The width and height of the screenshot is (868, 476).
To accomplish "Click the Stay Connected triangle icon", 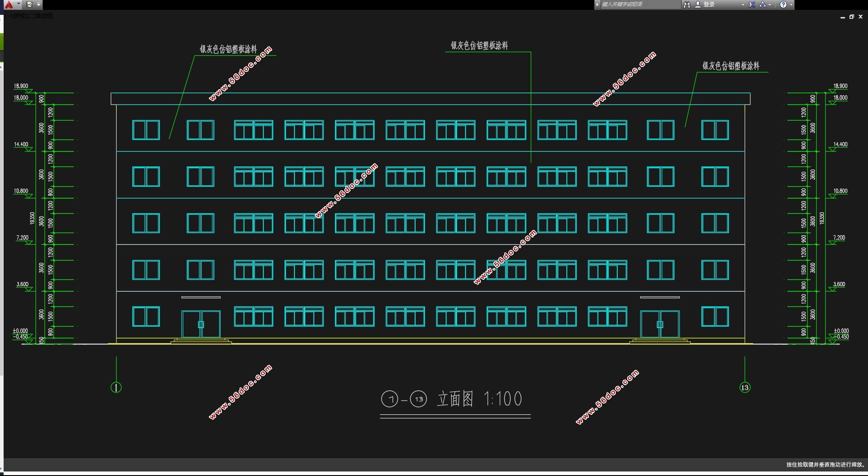I will [x=763, y=4].
